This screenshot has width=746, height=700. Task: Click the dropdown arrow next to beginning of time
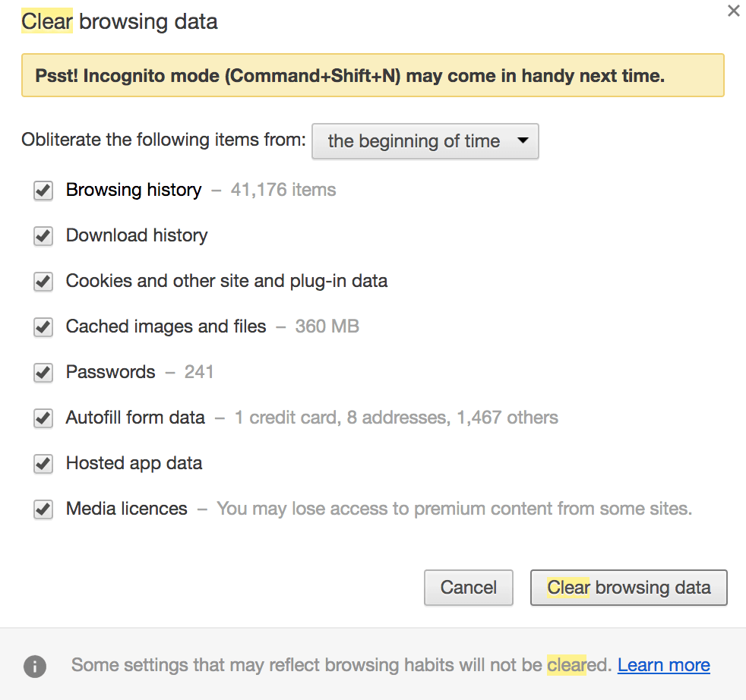pos(523,140)
